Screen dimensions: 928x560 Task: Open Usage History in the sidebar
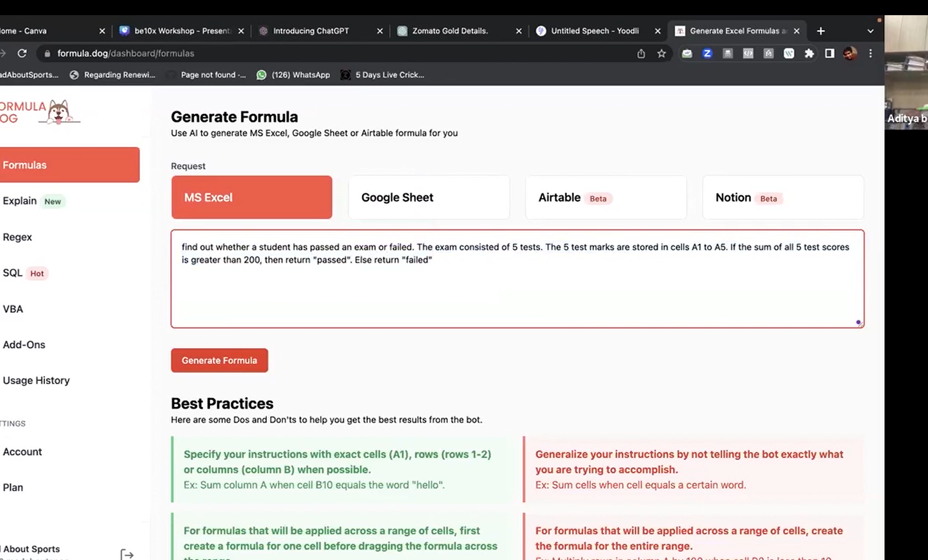coord(36,380)
